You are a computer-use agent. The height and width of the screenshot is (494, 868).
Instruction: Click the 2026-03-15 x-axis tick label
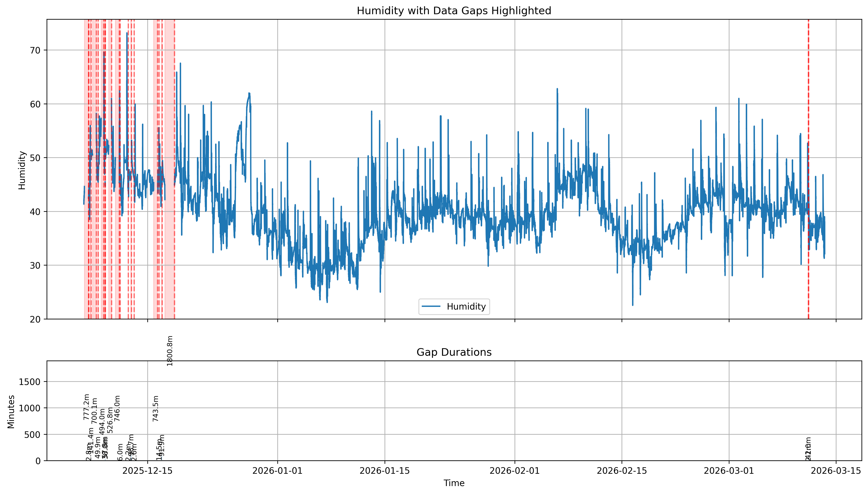tap(836, 471)
